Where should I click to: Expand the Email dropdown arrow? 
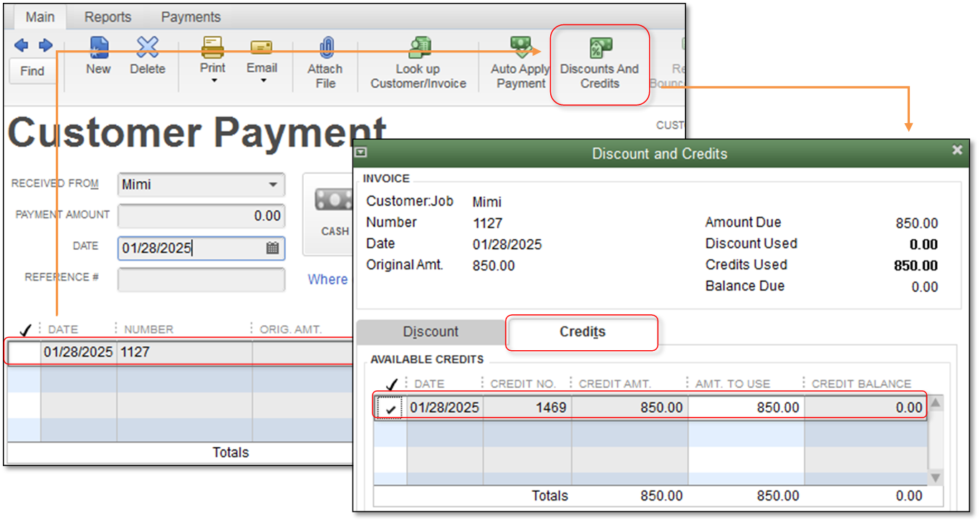pyautogui.click(x=263, y=81)
